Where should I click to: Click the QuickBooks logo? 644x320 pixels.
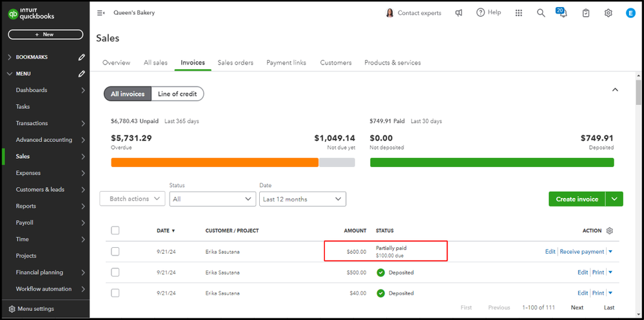[31, 14]
